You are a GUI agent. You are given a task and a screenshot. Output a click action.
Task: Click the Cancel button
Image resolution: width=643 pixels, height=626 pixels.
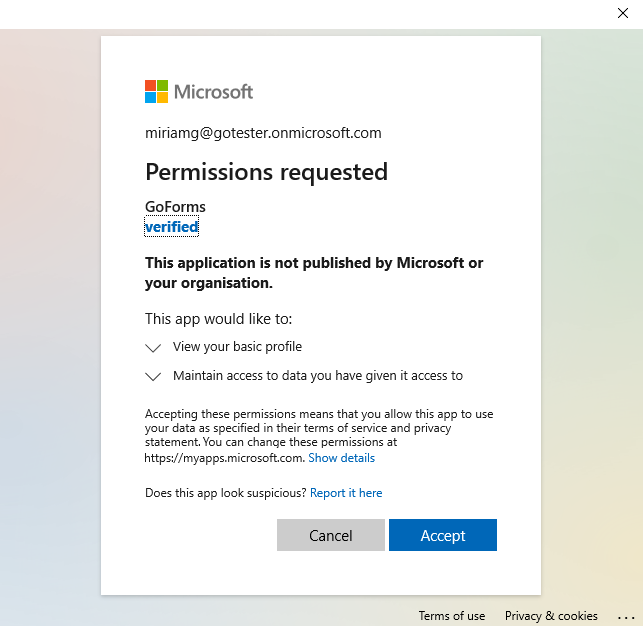click(331, 535)
